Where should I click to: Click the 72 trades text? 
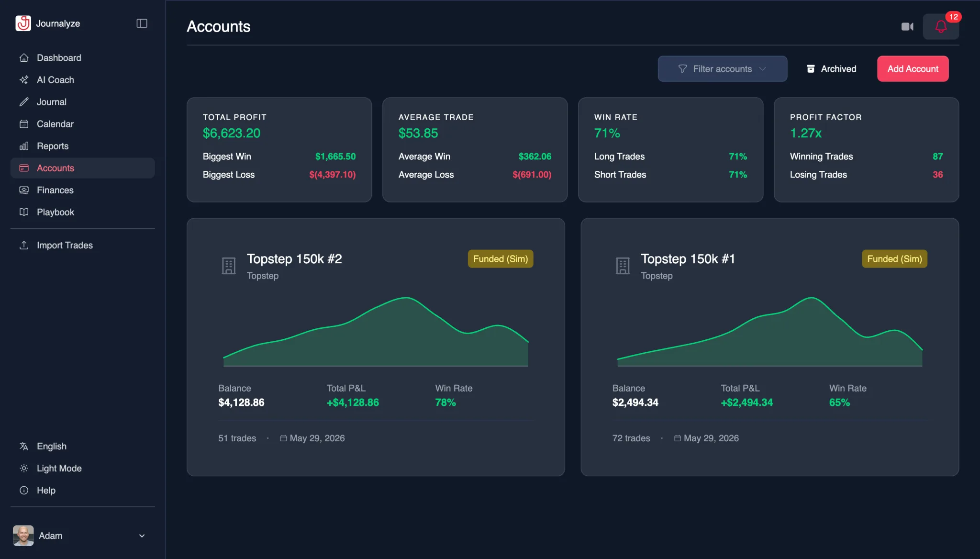point(631,438)
